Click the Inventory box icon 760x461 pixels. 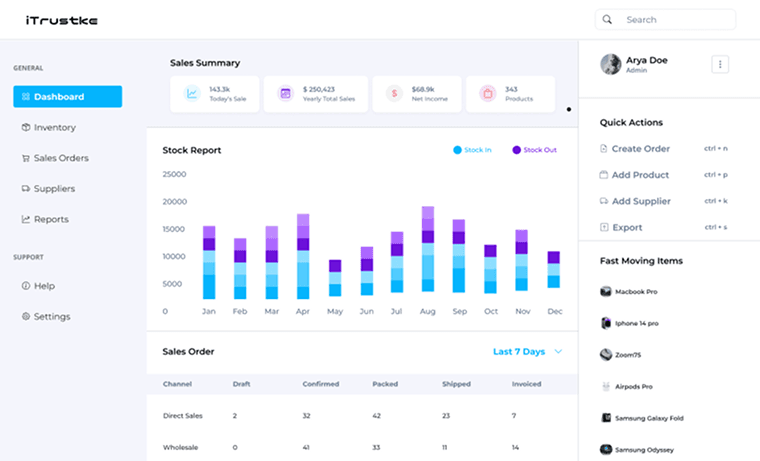click(x=26, y=127)
